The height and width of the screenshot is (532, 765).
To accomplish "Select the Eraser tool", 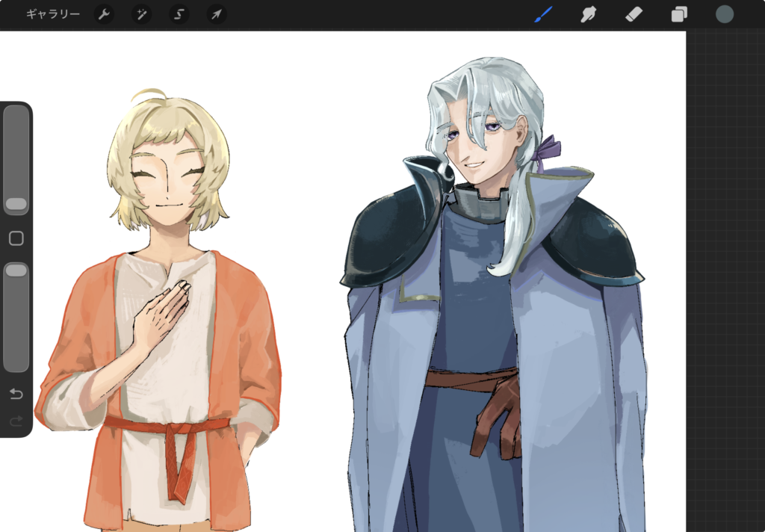I will tap(634, 14).
